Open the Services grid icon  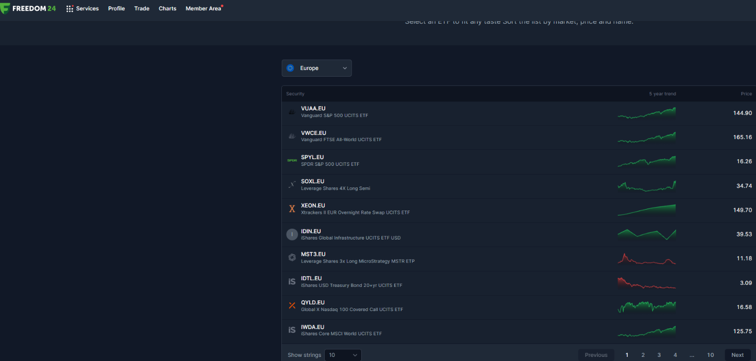69,9
